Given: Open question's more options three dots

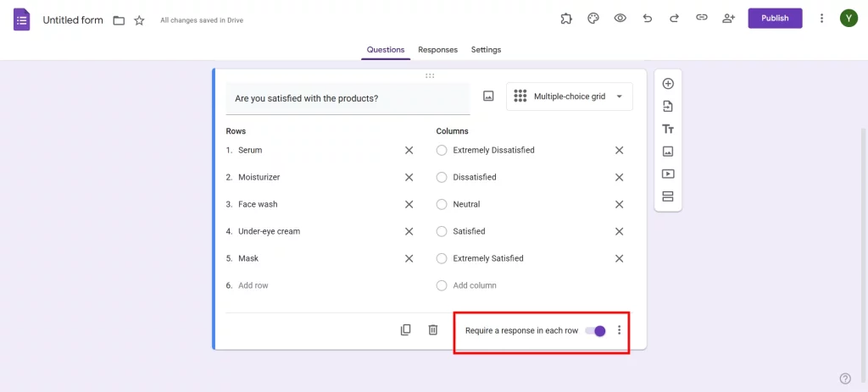Looking at the screenshot, I should [x=619, y=330].
